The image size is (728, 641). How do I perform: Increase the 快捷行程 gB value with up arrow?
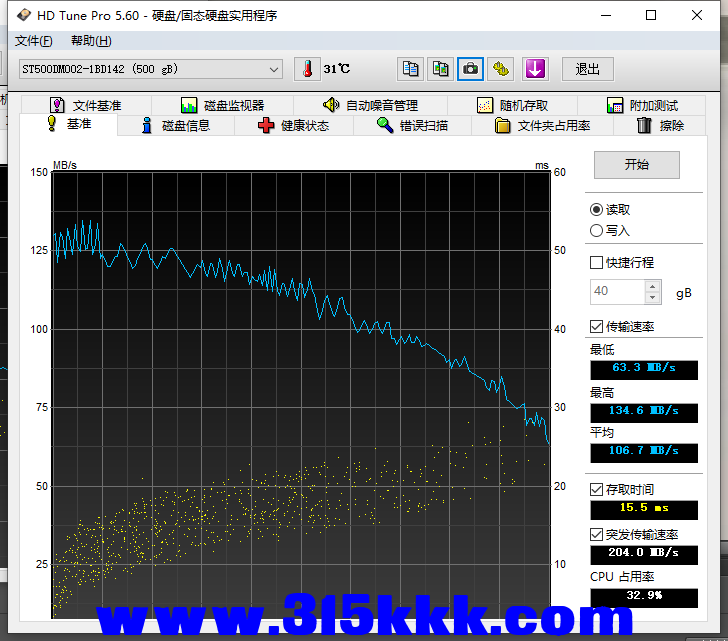[x=653, y=287]
